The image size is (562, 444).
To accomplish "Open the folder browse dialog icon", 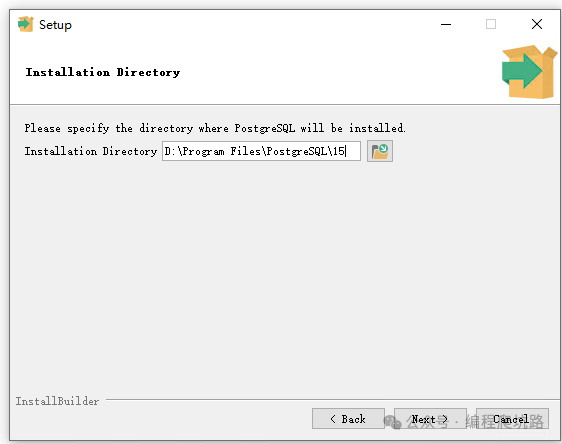I will pyautogui.click(x=380, y=151).
